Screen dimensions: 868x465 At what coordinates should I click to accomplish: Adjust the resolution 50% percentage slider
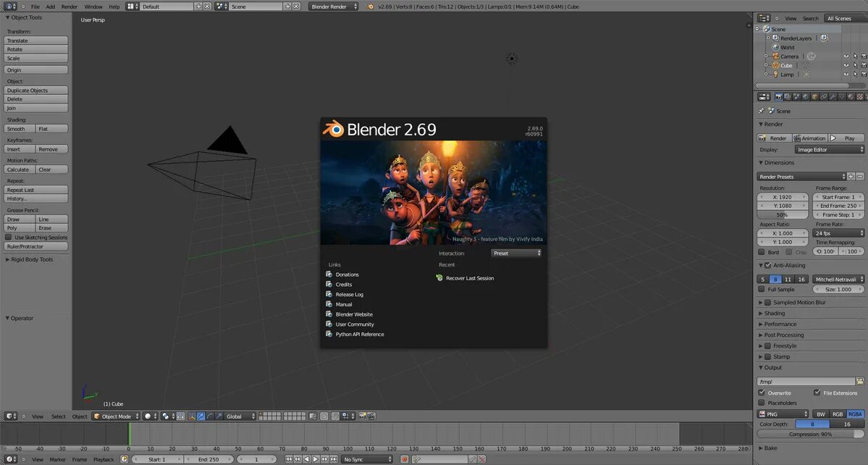(x=782, y=214)
